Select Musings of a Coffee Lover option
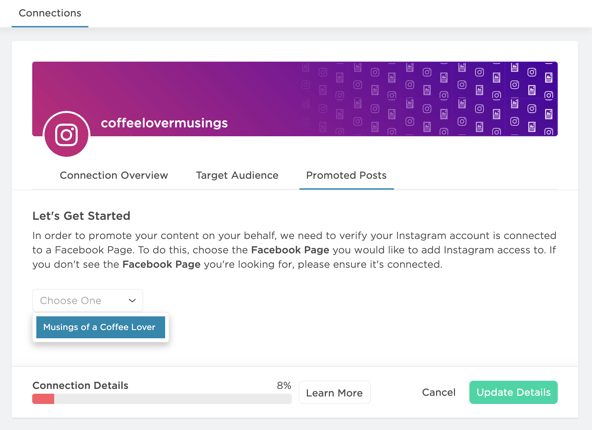The image size is (592, 430). (x=100, y=327)
